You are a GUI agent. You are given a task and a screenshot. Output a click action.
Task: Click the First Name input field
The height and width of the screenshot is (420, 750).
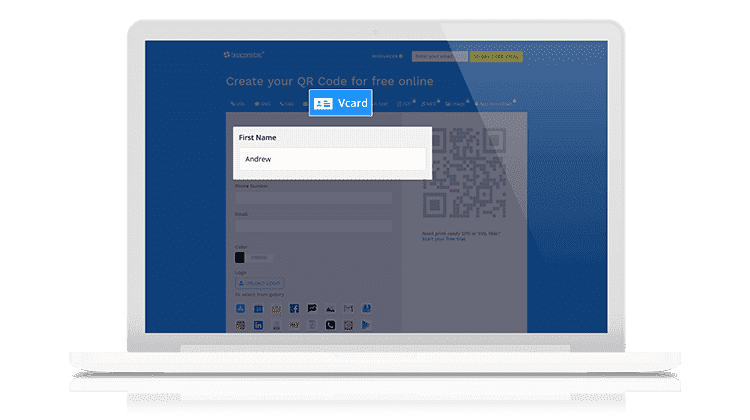(x=332, y=159)
